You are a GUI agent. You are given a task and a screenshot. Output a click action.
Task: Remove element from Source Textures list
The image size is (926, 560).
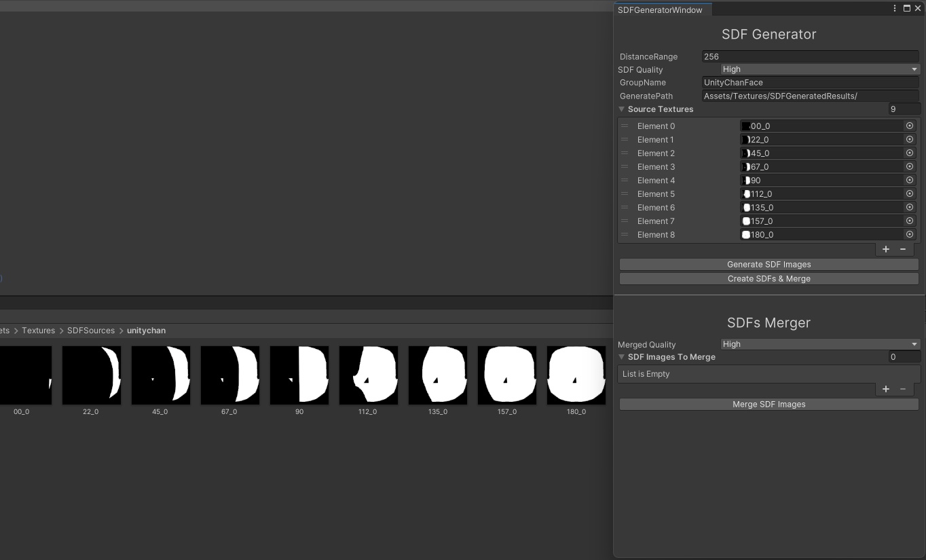click(903, 249)
